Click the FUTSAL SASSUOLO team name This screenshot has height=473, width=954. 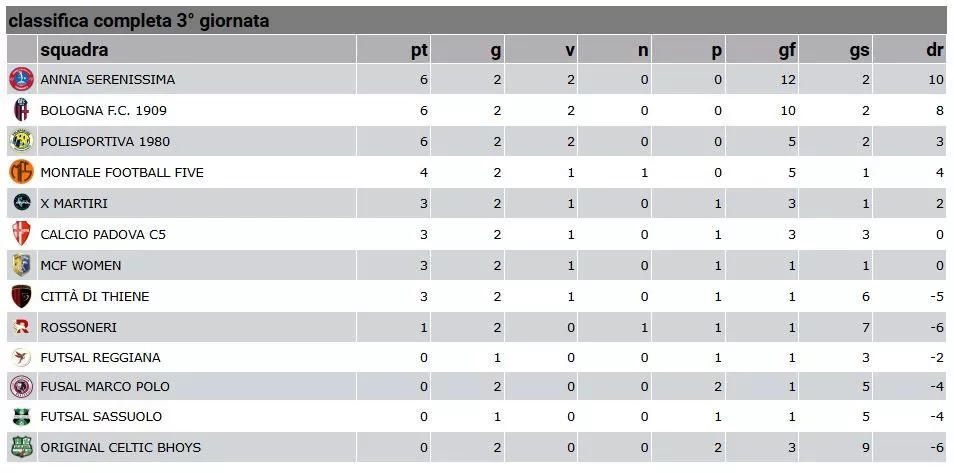coord(101,417)
